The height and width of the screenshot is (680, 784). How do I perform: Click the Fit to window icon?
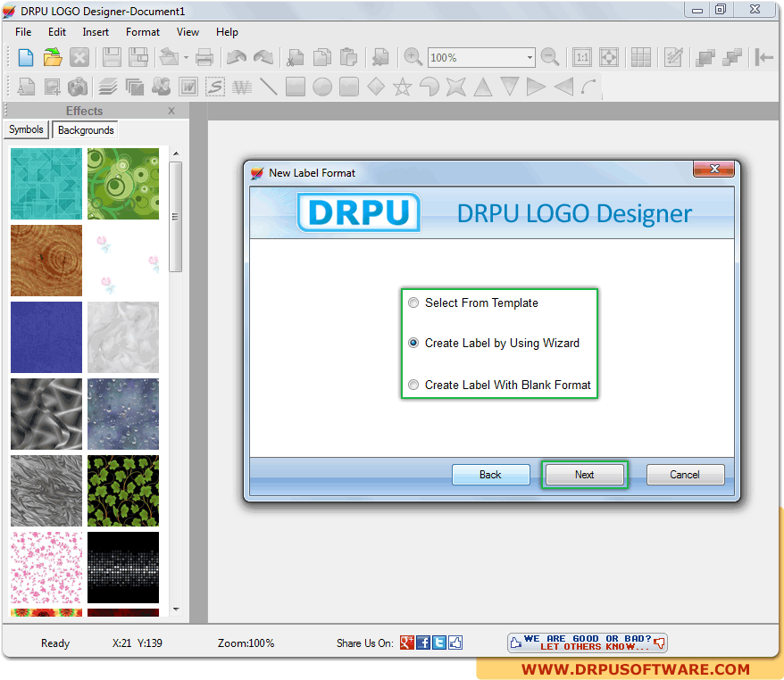608,57
